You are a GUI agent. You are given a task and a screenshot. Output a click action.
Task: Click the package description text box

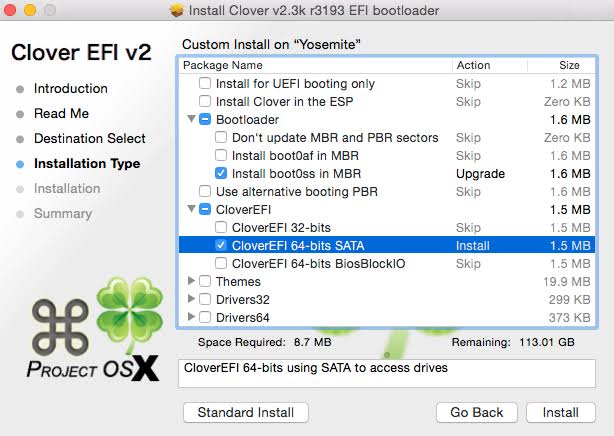click(x=387, y=374)
